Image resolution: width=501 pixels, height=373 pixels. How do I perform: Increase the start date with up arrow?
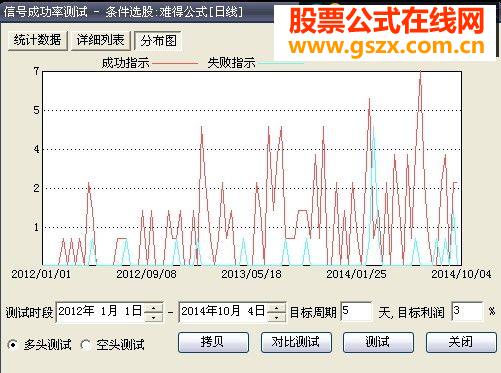(154, 308)
